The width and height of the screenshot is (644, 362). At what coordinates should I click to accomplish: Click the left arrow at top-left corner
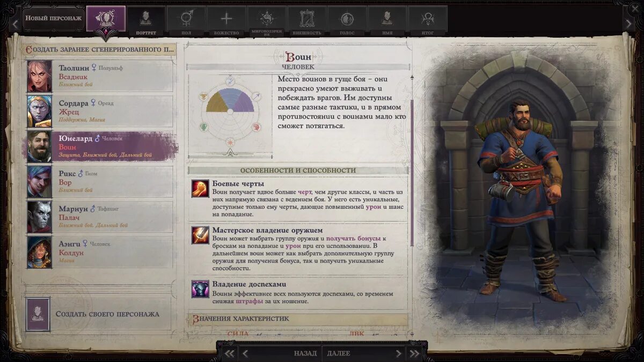tap(15, 24)
